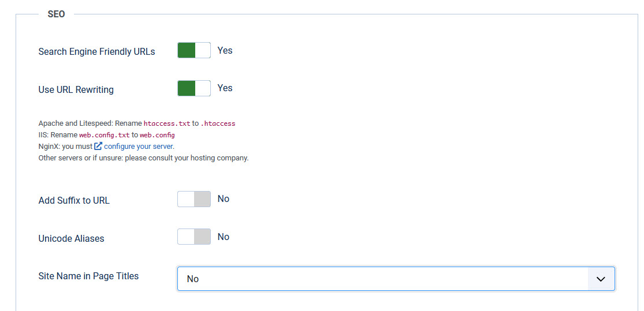Click the SEO section heading
644x311 pixels.
[56, 14]
